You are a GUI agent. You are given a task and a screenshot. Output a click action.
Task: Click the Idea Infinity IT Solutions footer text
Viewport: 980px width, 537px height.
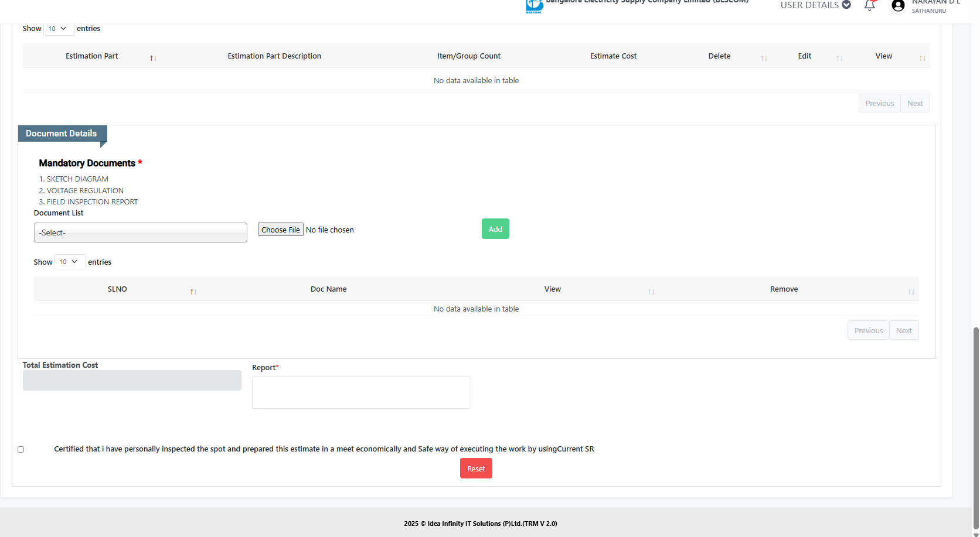coord(481,524)
